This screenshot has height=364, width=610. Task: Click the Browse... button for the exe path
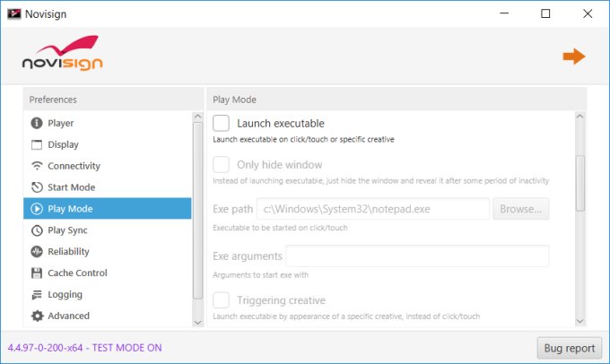pyautogui.click(x=521, y=209)
